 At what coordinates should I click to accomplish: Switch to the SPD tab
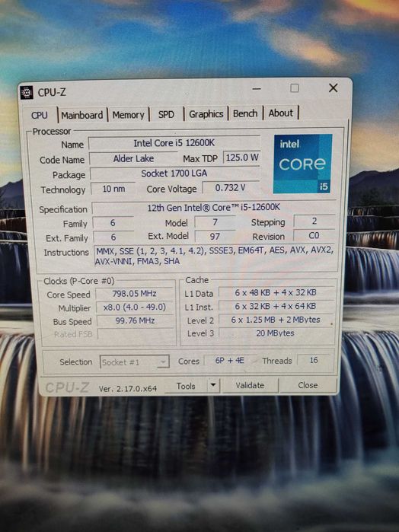click(166, 114)
